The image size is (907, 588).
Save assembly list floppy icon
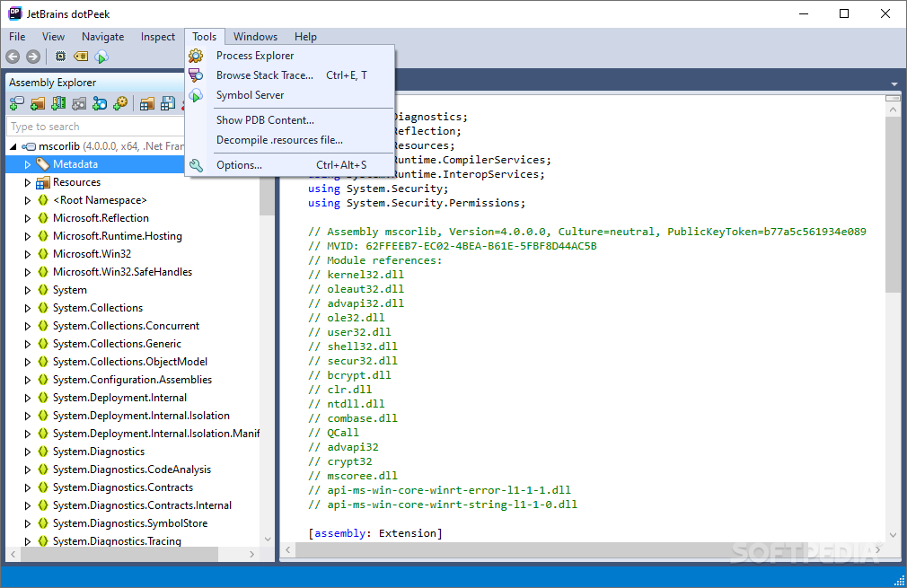[168, 103]
